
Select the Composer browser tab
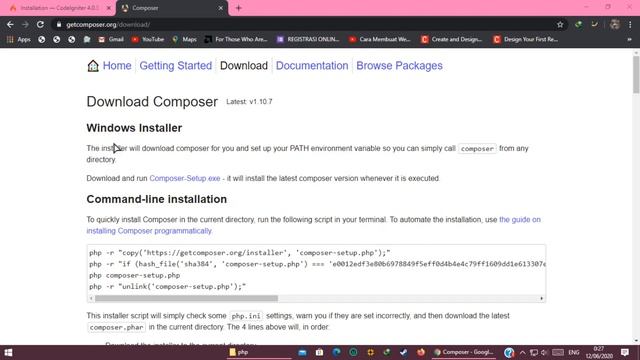pyautogui.click(x=171, y=8)
